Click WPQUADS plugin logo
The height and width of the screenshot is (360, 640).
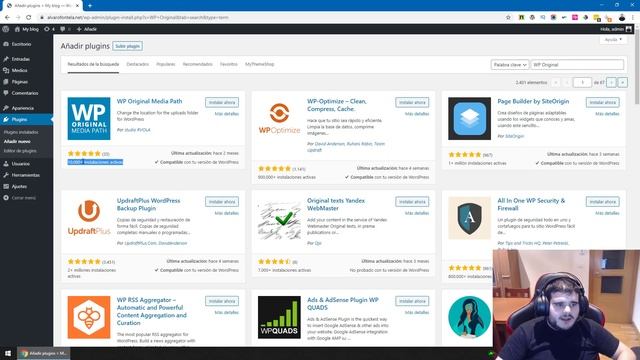(x=279, y=318)
